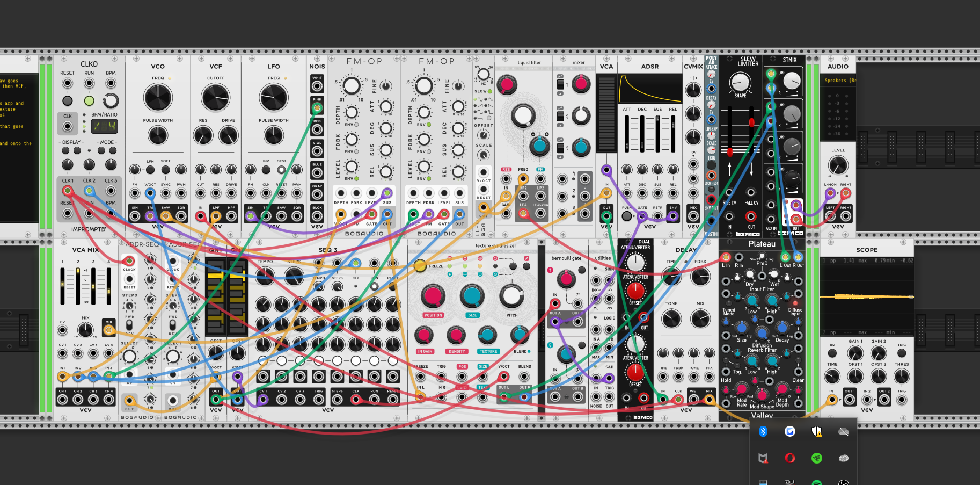
Task: Click the Slew Limiter FALL CV jack
Action: (751, 192)
